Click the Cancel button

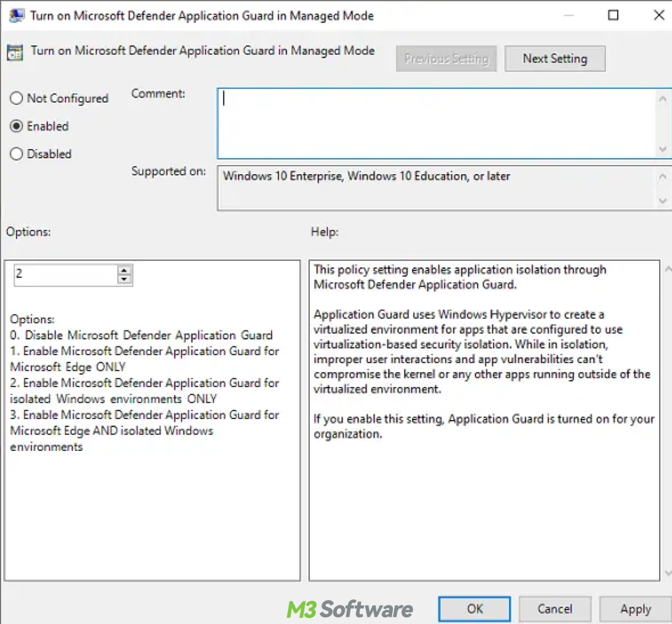click(x=555, y=609)
